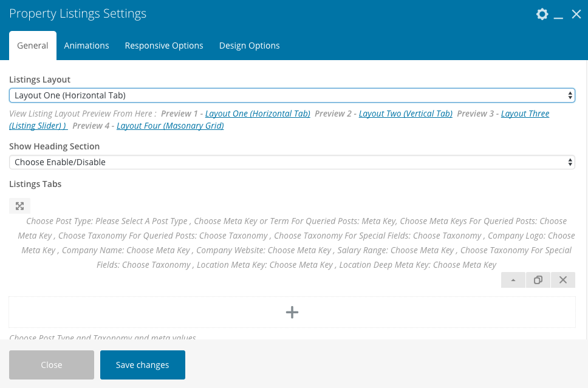This screenshot has width=588, height=388.
Task: Duplicate the listings tab item using the clone icon
Action: pos(538,280)
